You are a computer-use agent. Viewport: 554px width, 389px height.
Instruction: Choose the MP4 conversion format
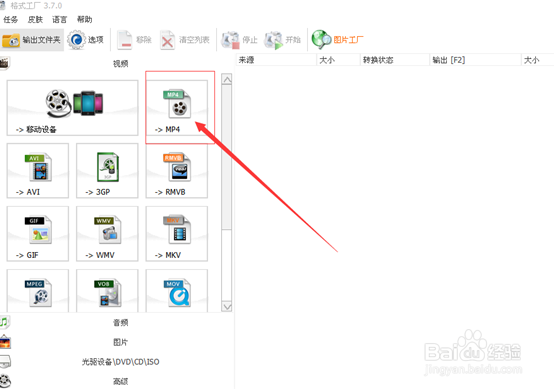tap(177, 108)
